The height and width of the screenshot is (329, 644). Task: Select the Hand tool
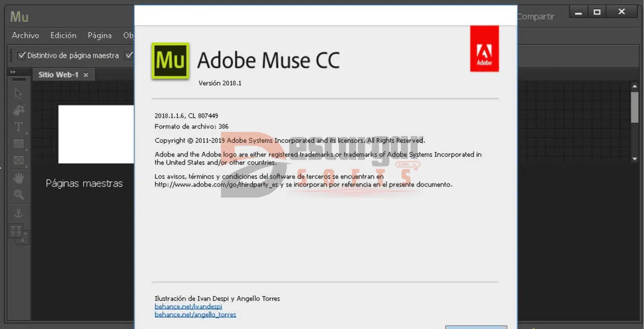click(x=19, y=178)
